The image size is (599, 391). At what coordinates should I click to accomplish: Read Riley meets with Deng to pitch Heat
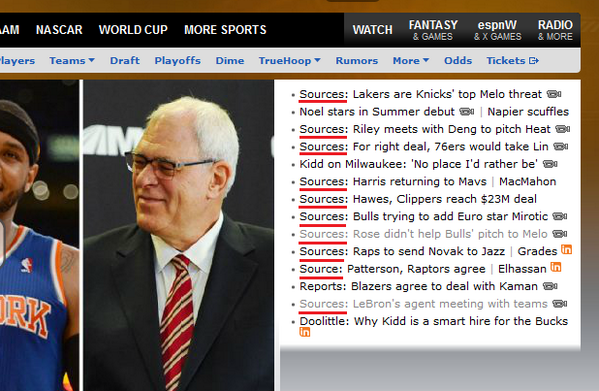click(x=425, y=129)
